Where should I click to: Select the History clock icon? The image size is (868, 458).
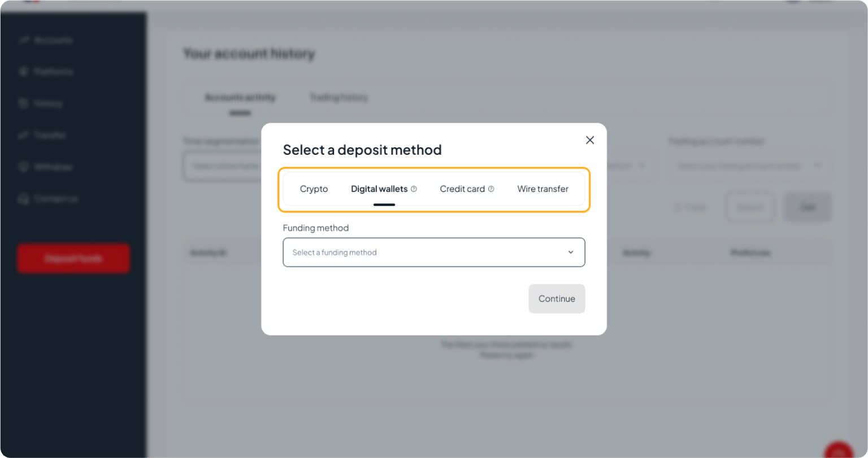[x=23, y=103]
